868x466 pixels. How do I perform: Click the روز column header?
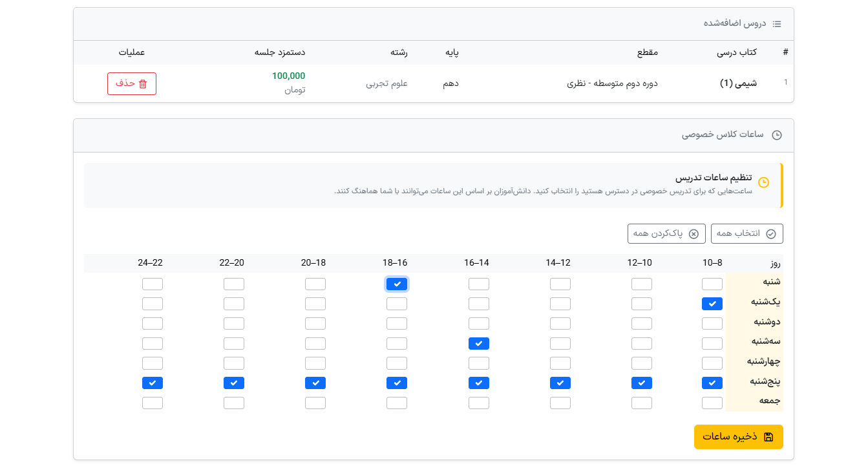point(775,263)
